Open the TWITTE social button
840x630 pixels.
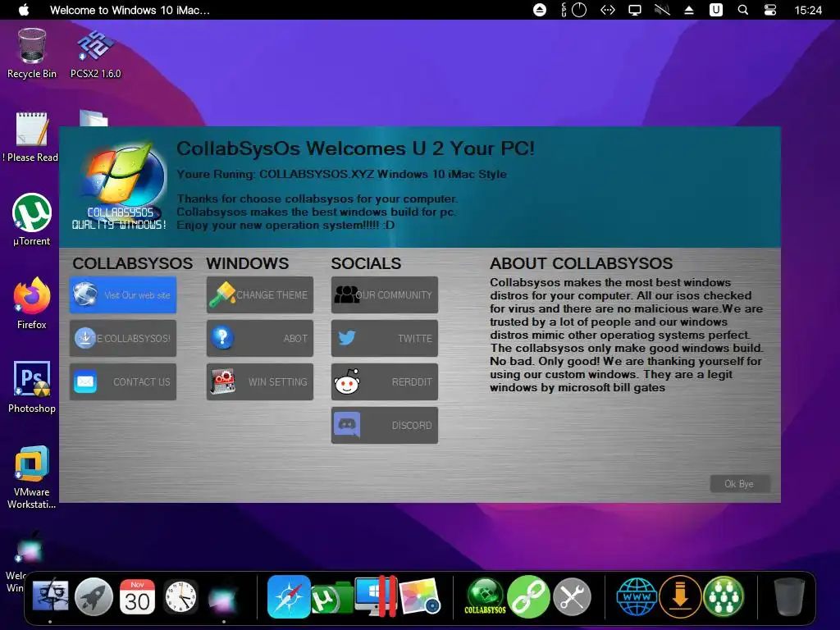(385, 338)
